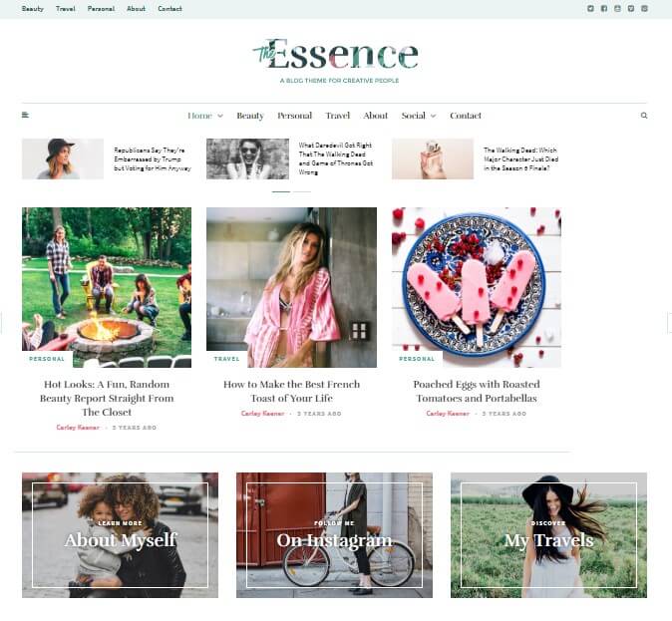Select Contact in main navigation

(466, 116)
